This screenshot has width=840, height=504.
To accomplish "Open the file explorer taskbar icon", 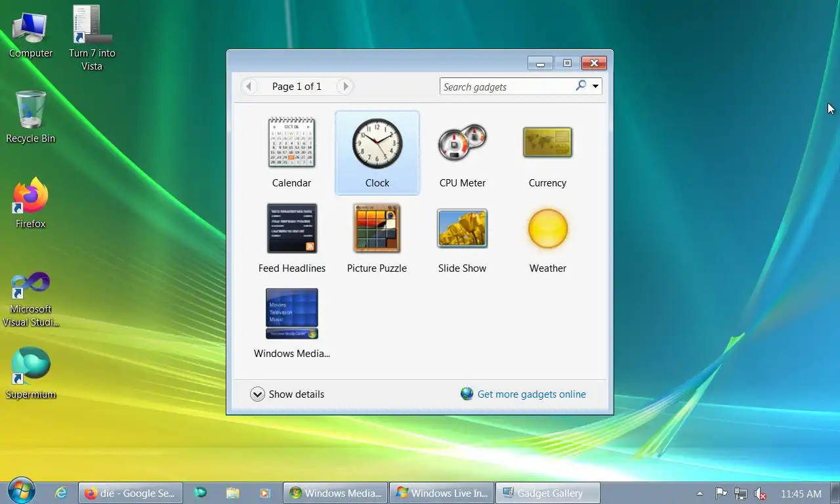I will (x=232, y=493).
